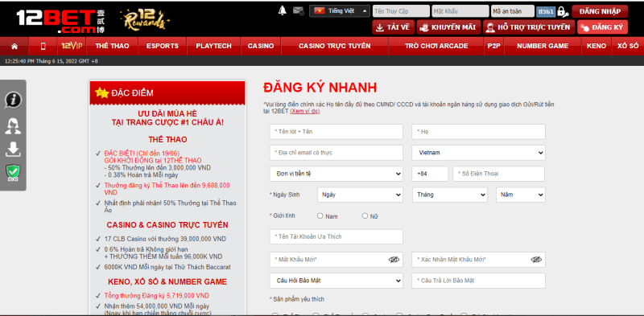Click the Xác Nhận Mật Khẩu Mới field
Screen dimensions: 644x316
tap(478, 260)
